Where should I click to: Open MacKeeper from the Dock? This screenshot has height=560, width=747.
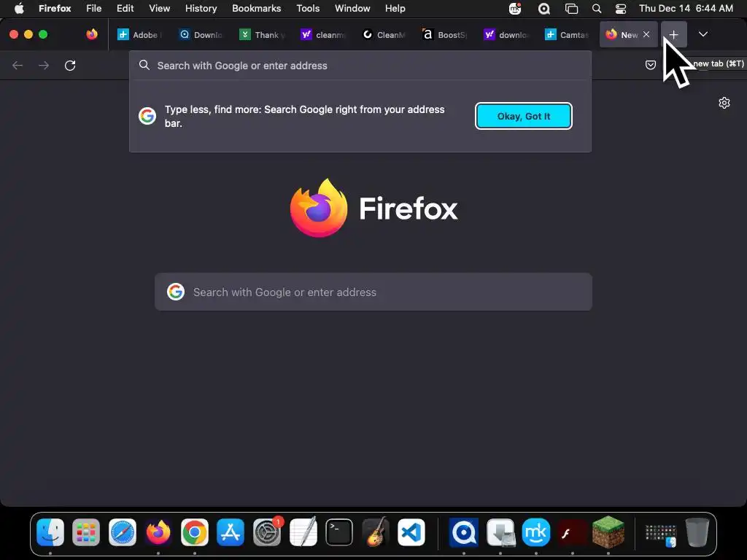[536, 532]
